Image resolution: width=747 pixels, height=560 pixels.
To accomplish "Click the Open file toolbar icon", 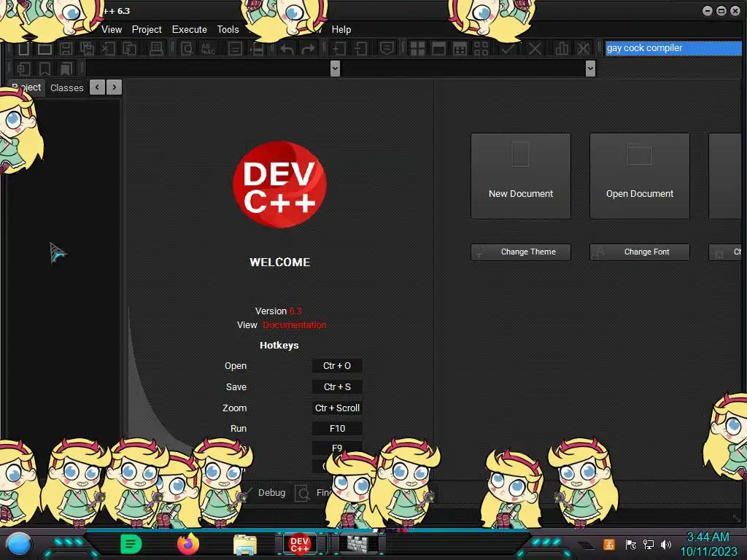I will click(x=44, y=49).
